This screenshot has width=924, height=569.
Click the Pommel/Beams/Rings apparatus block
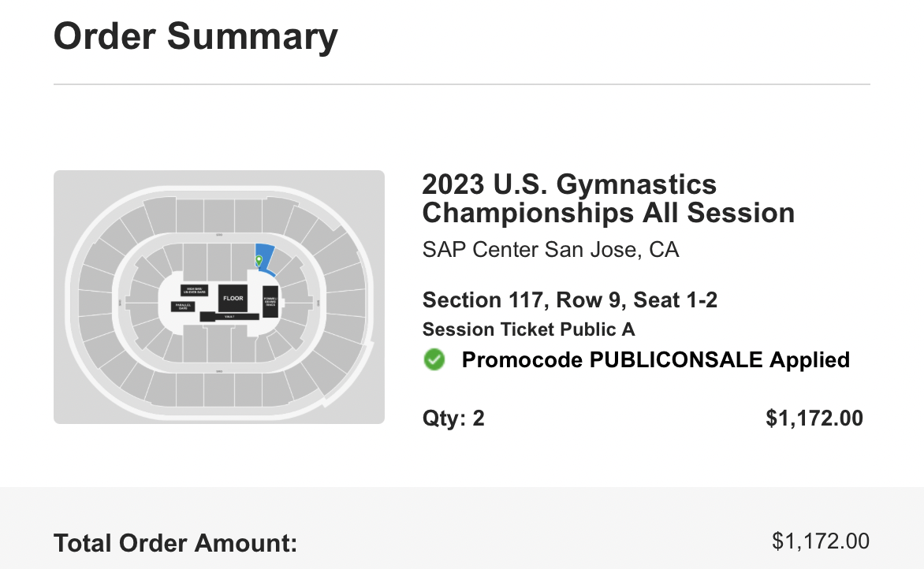click(270, 302)
